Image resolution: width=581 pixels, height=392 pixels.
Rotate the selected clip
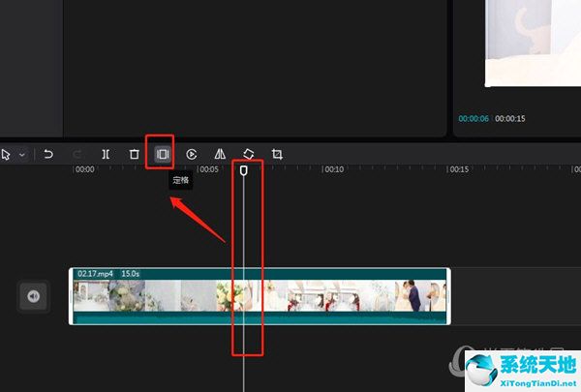point(249,154)
